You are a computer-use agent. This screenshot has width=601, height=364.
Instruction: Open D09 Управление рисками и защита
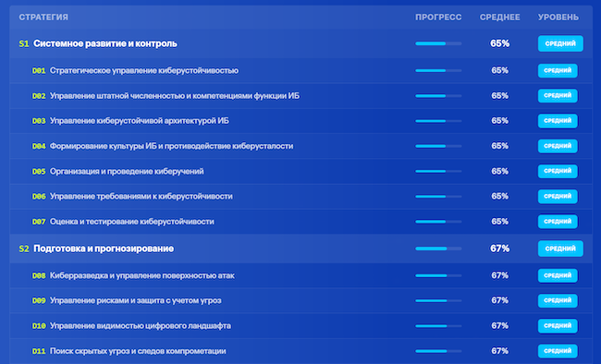pyautogui.click(x=300, y=301)
